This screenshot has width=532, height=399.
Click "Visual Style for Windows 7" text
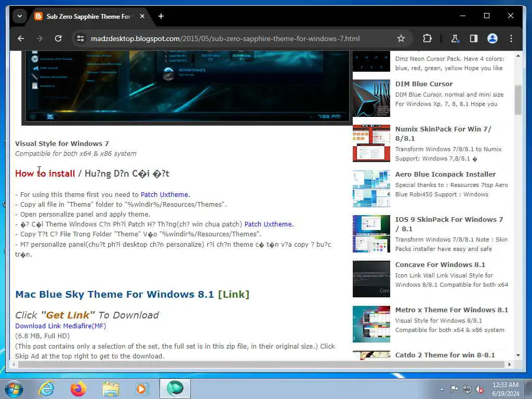pos(62,143)
